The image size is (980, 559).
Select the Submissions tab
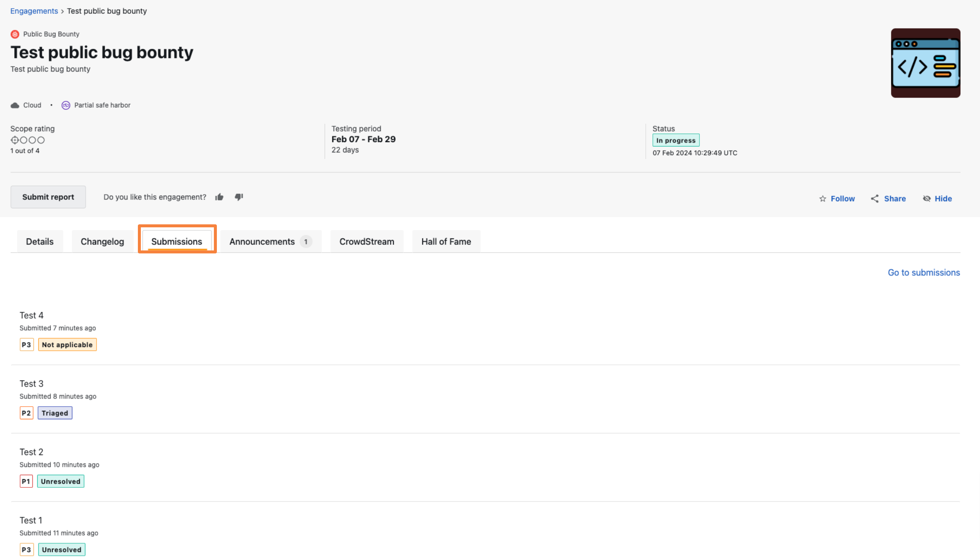click(x=176, y=241)
